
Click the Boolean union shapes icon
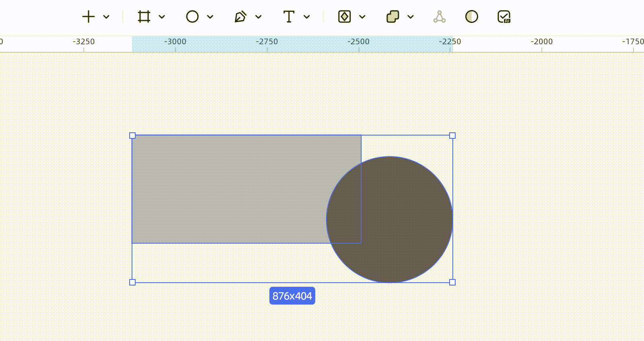[x=393, y=16]
